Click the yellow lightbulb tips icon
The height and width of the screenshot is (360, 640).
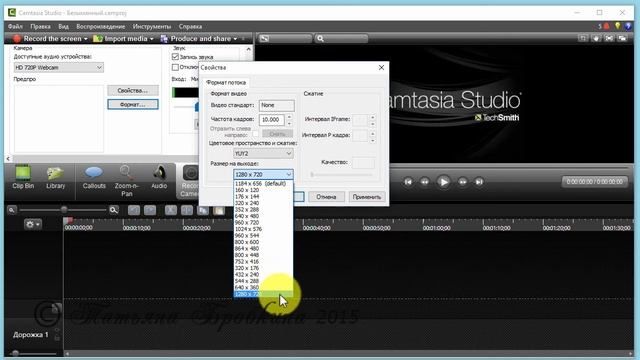(x=618, y=26)
